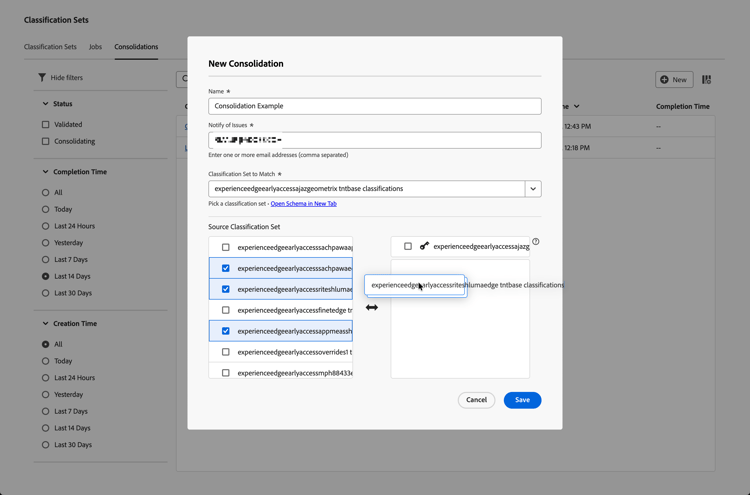
Task: Select Creation Time Last 14 Days
Action: 45,428
